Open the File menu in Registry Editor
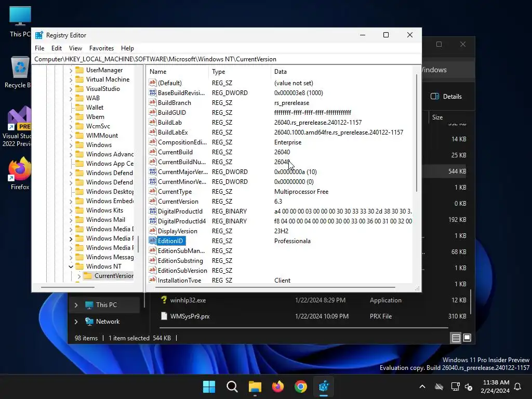This screenshot has height=399, width=532. pyautogui.click(x=39, y=48)
